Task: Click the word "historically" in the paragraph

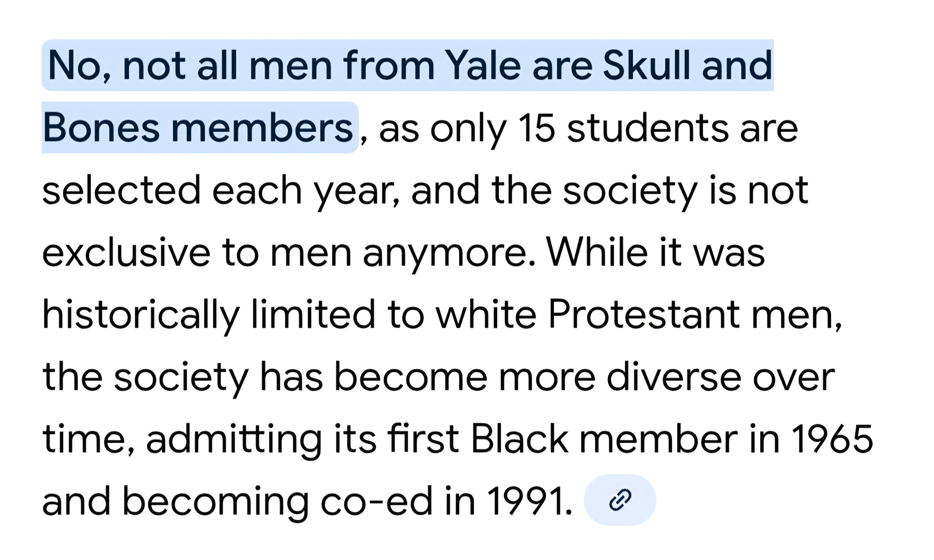Action: (x=141, y=315)
